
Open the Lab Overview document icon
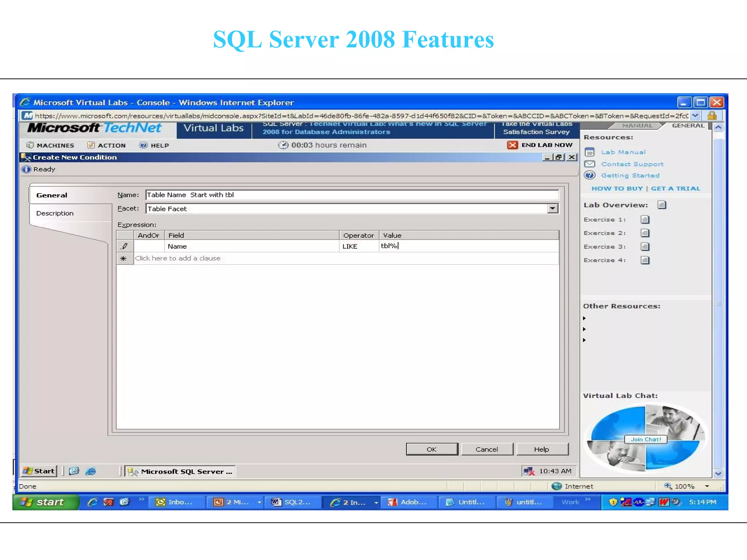[662, 205]
